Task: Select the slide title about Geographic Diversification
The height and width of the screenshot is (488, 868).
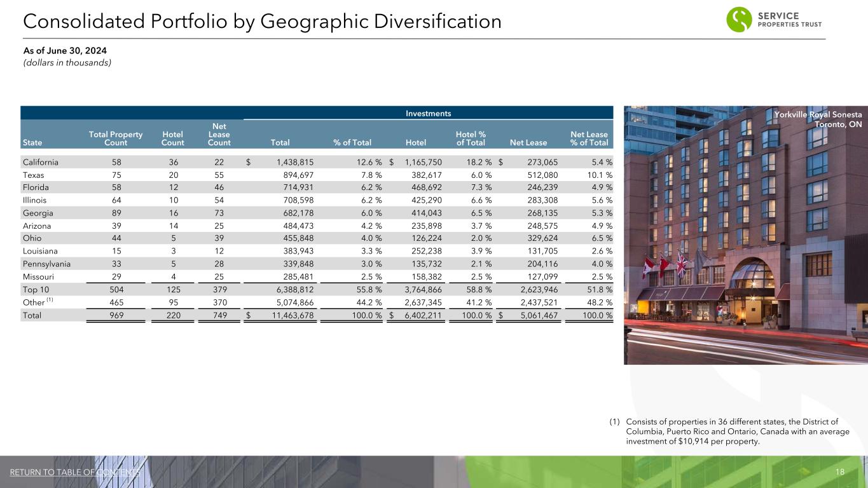Action: click(262, 22)
